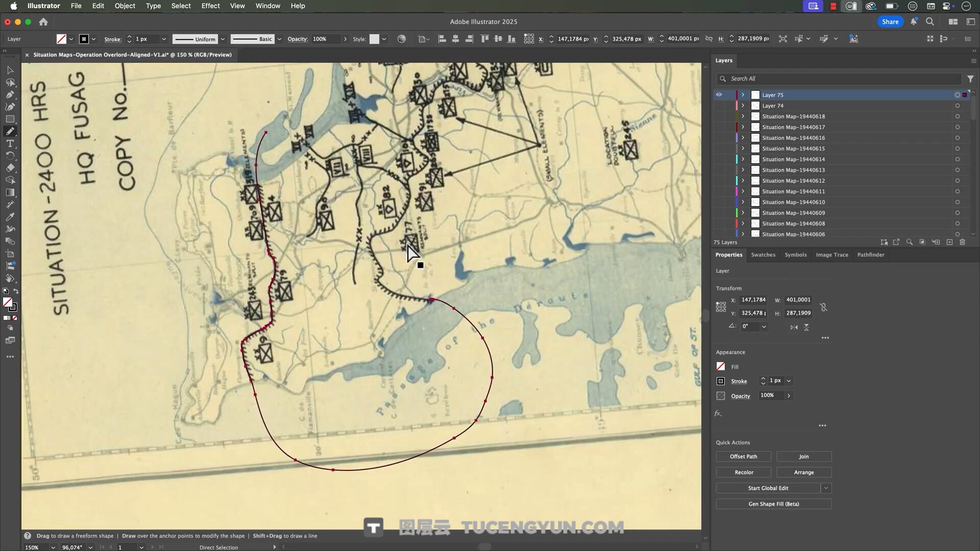Select the Eyedropper tool
This screenshot has height=551, width=980.
(x=10, y=217)
